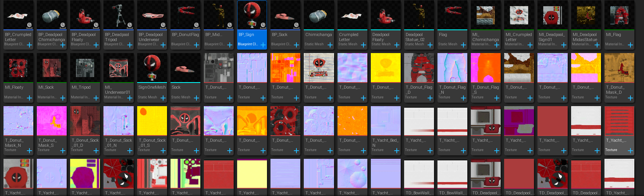The image size is (644, 196).
Task: Click the plus icon on BP_Deadpool Underwear tile
Action: [x=163, y=45]
